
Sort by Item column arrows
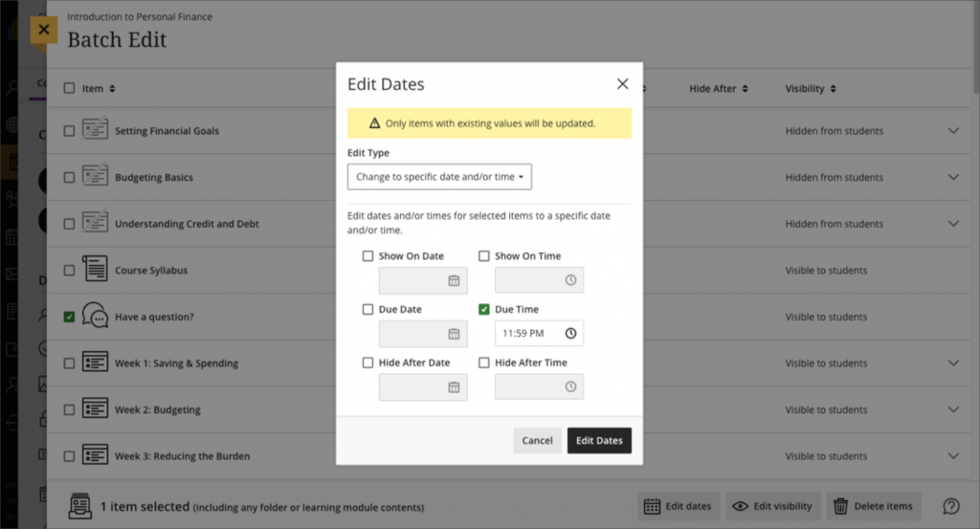coord(113,89)
